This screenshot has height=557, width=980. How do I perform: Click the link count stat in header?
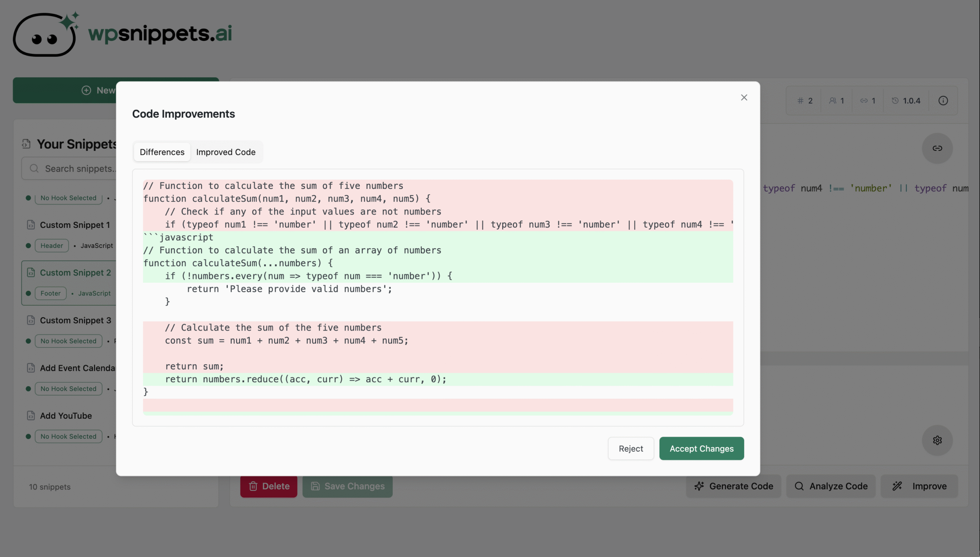(x=868, y=101)
